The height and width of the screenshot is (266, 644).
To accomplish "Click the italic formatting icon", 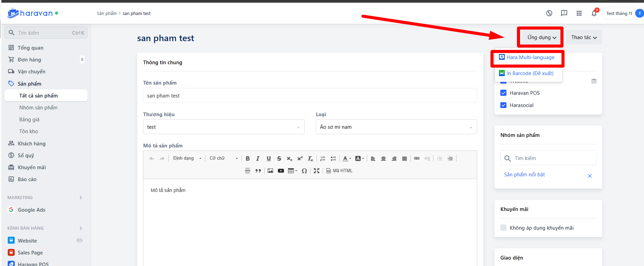I will (258, 159).
